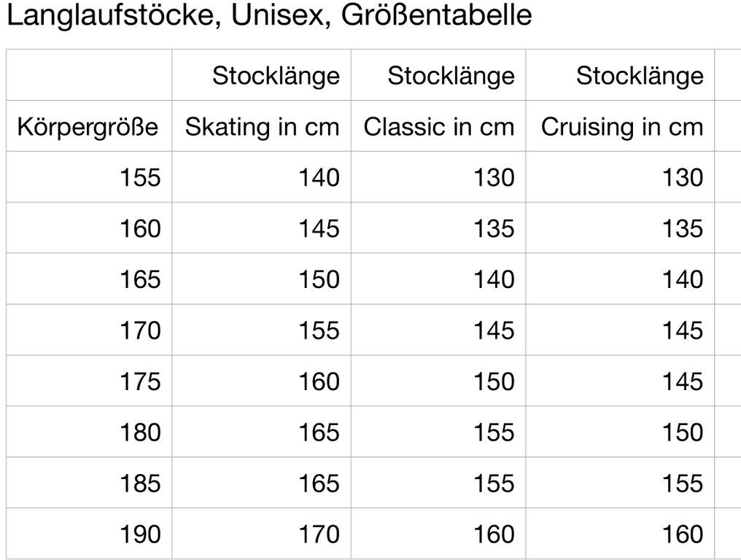Screen dimensions: 741x560
Task: Click Classic value 140 in the 165 row
Action: click(x=494, y=280)
